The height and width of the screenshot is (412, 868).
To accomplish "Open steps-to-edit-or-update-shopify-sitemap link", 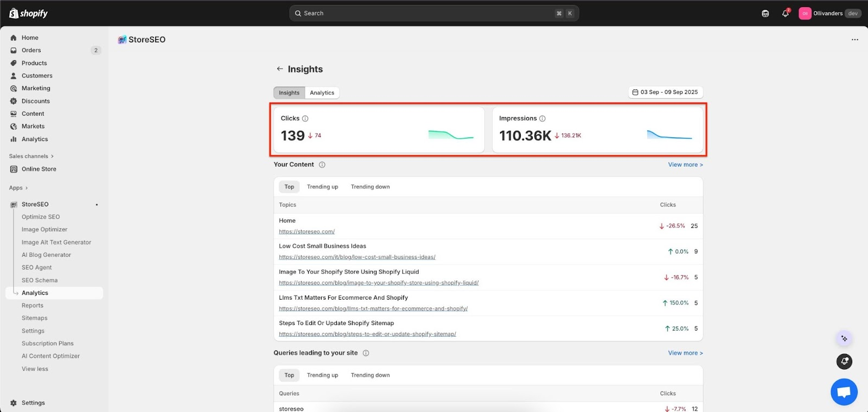I will (x=367, y=334).
